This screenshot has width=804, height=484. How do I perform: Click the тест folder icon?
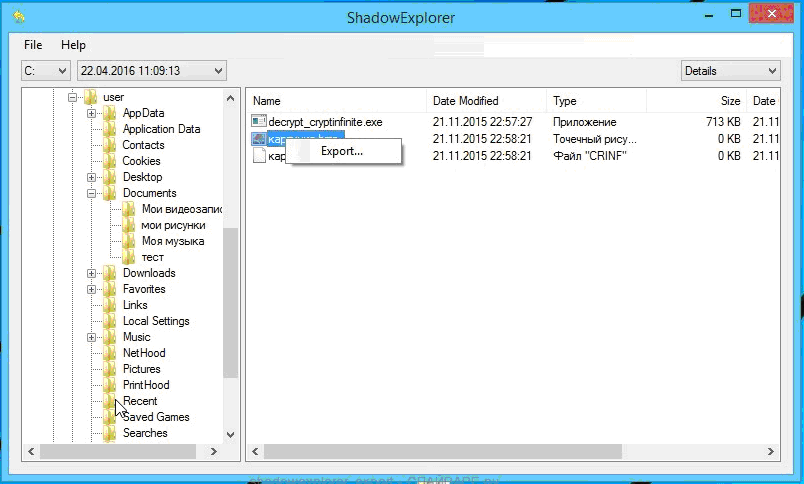click(128, 257)
